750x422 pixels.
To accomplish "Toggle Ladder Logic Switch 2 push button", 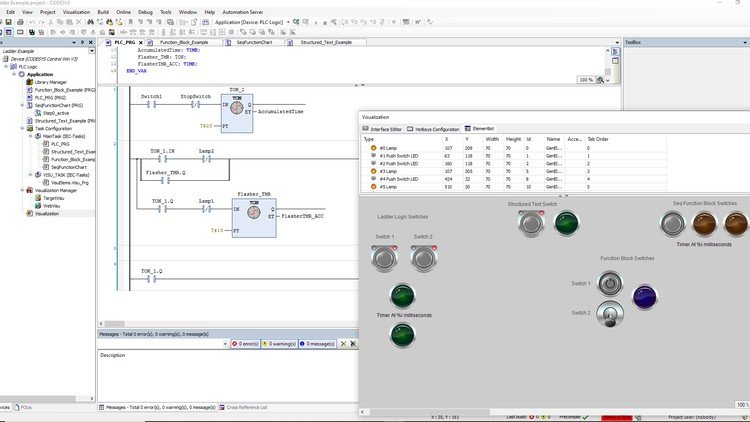I will point(424,259).
